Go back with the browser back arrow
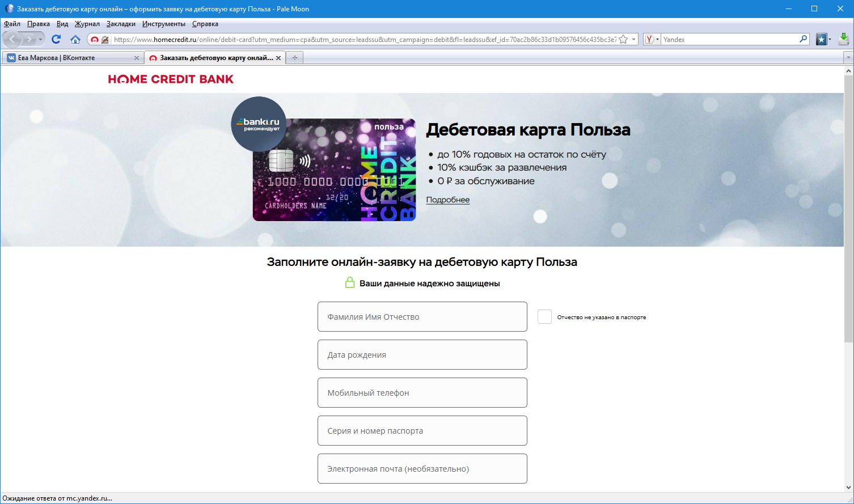This screenshot has width=854, height=504. pyautogui.click(x=12, y=39)
